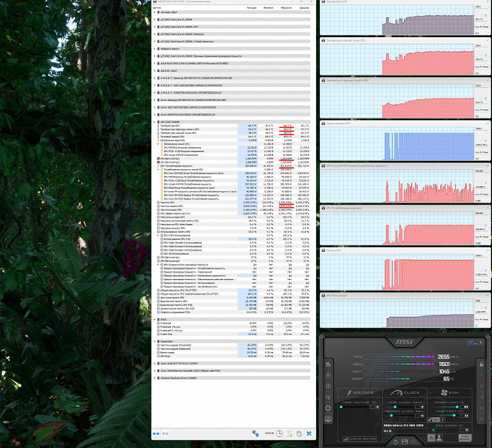Reset Afterburner settings with the reset arrow icon
This screenshot has width=492, height=448.
(395, 442)
